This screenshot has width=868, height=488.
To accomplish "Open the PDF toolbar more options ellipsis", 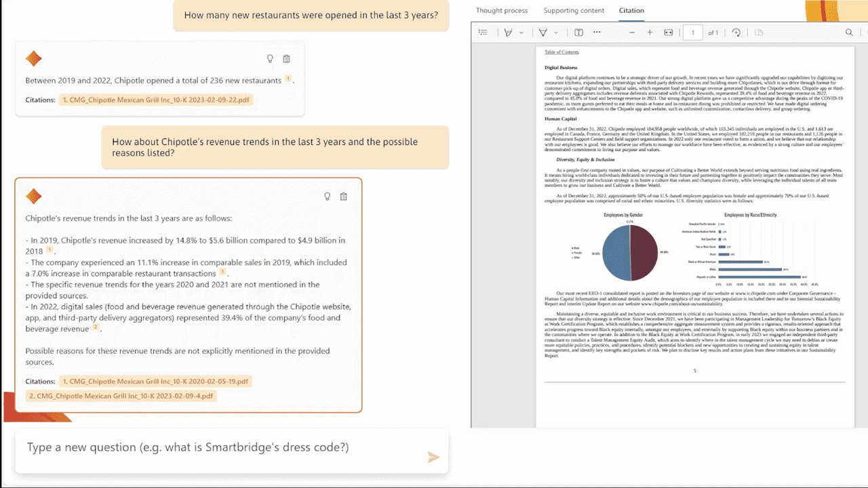I will coord(597,33).
